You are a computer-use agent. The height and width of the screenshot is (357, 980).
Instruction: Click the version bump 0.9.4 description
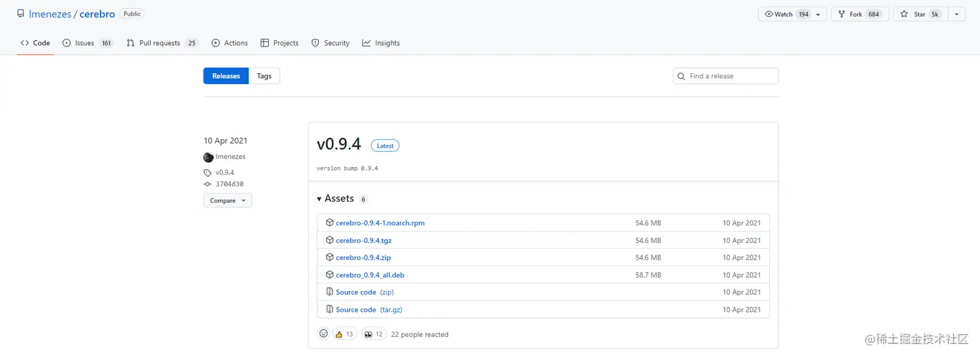click(x=347, y=168)
